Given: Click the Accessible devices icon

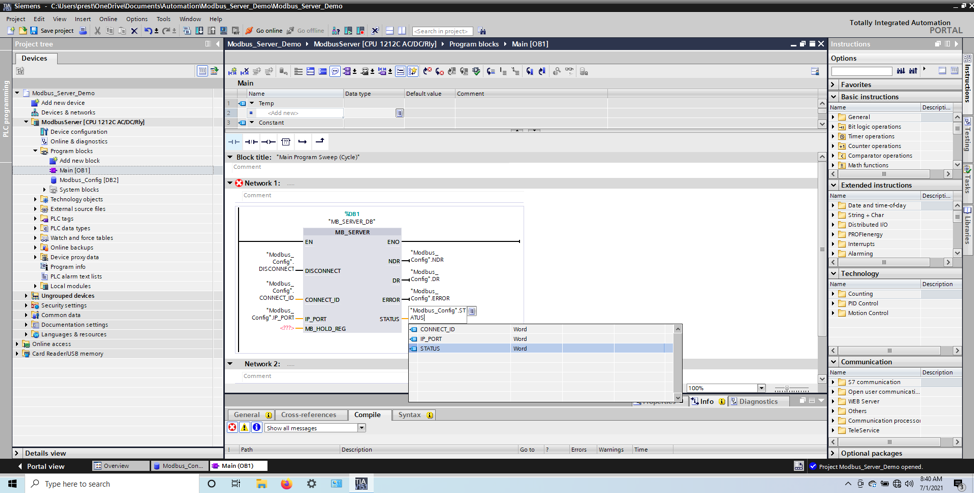Looking at the screenshot, I should [x=336, y=30].
